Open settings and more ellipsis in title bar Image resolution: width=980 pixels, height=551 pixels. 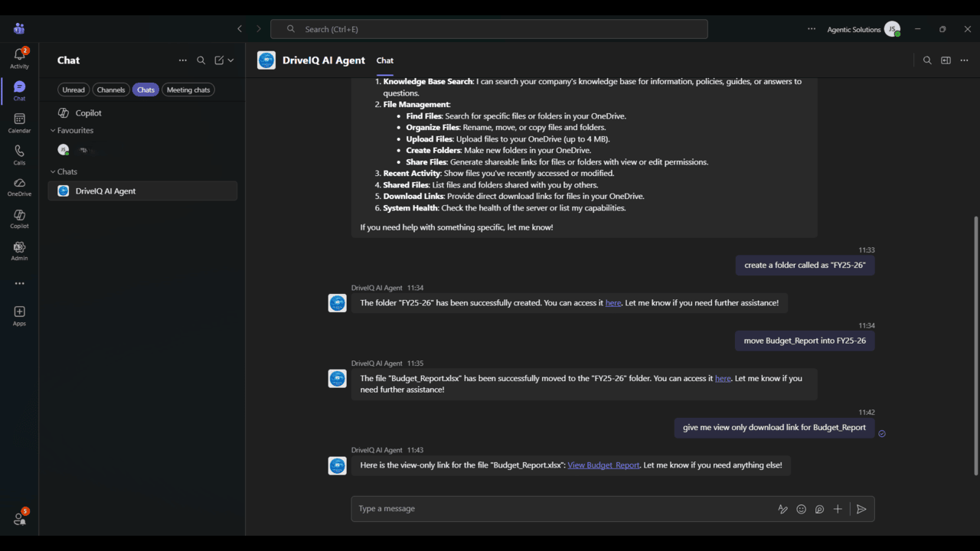pos(812,29)
